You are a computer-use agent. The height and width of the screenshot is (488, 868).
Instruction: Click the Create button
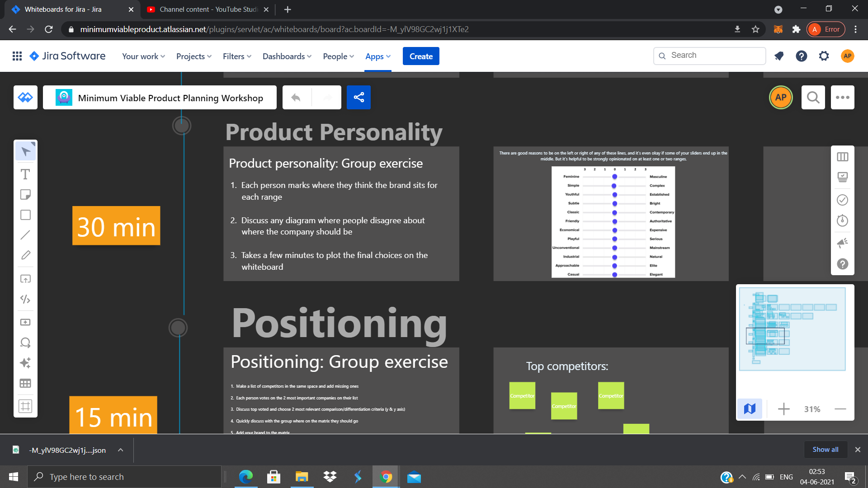pyautogui.click(x=420, y=56)
